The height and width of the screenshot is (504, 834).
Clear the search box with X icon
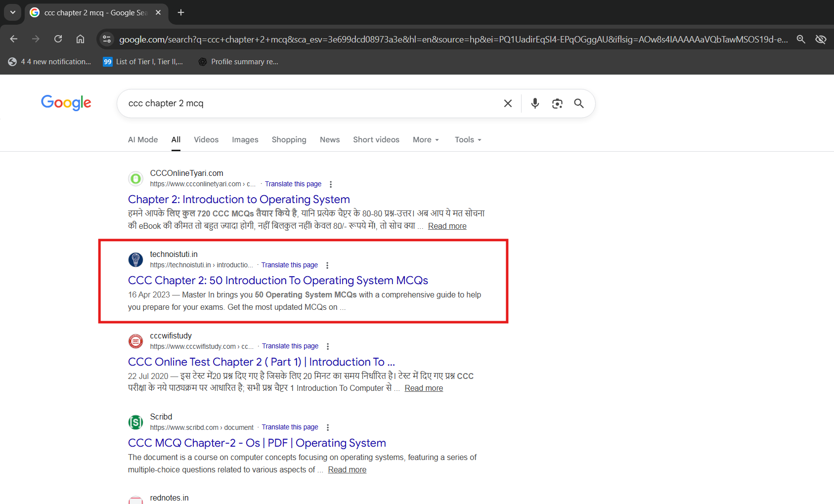tap(508, 103)
